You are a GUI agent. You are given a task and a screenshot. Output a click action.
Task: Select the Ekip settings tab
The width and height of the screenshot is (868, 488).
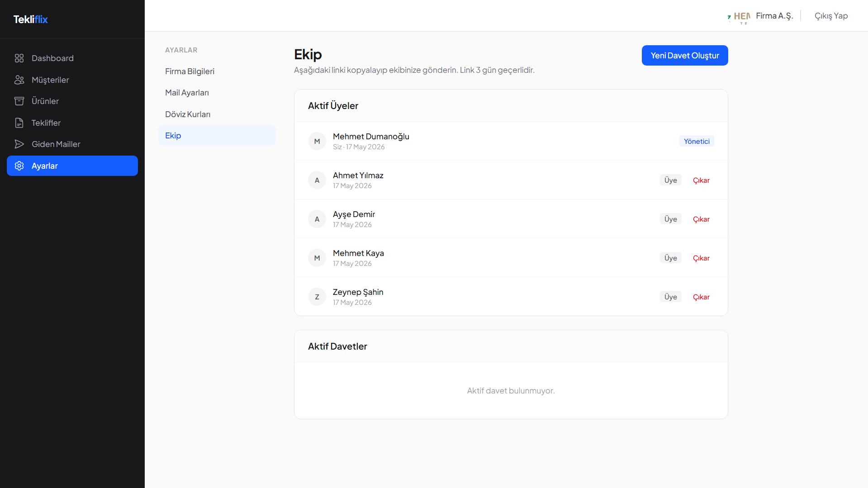click(217, 136)
